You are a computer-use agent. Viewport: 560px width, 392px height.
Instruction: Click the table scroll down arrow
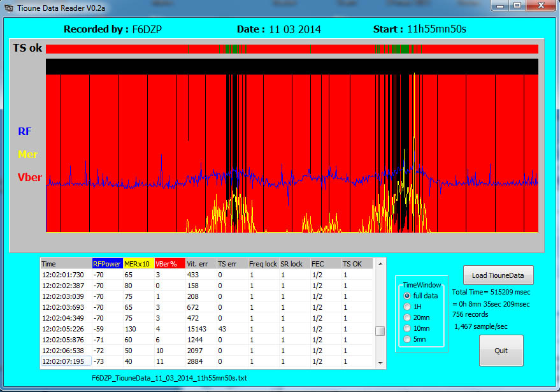click(380, 363)
